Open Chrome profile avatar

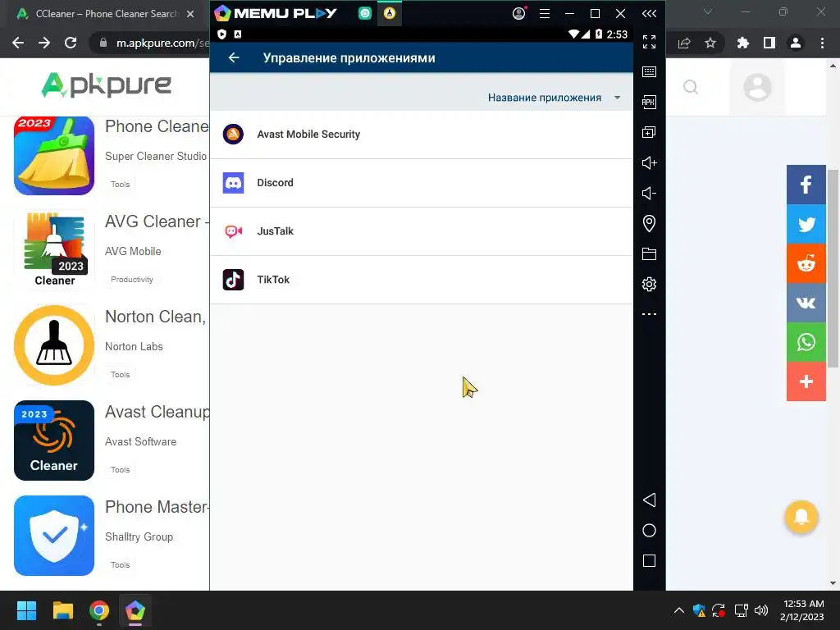(796, 43)
